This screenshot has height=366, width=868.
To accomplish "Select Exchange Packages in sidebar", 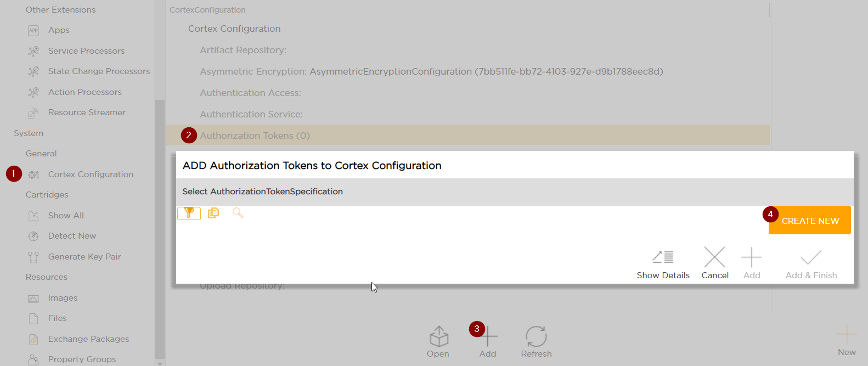I will click(x=88, y=339).
